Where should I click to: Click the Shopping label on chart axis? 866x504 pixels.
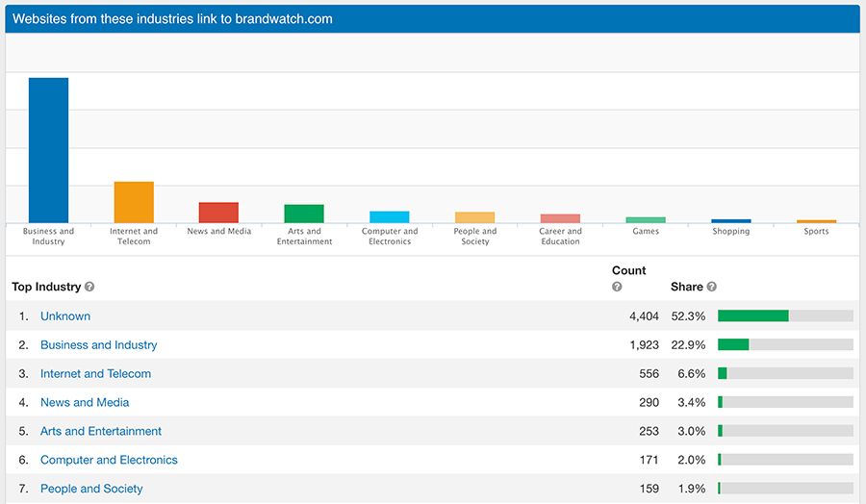(731, 232)
